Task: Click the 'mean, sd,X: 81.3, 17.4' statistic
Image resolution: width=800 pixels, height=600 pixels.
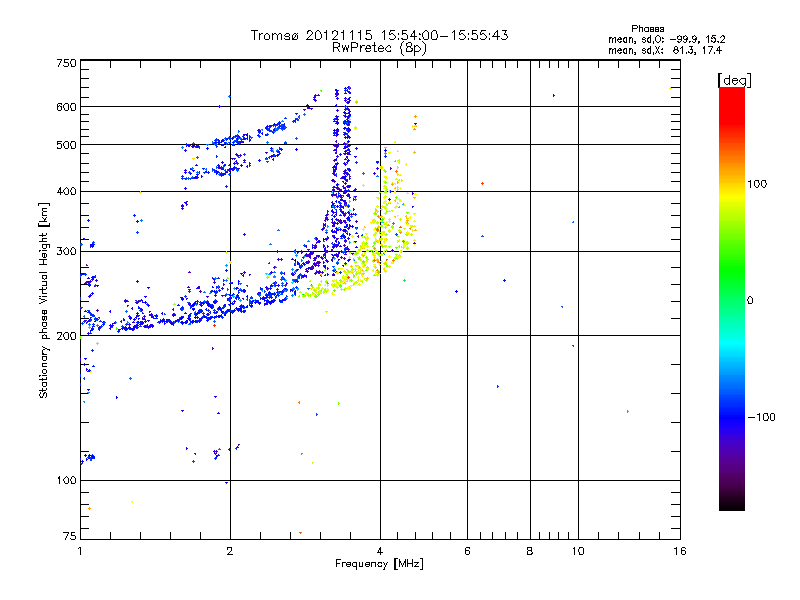Action: click(665, 50)
